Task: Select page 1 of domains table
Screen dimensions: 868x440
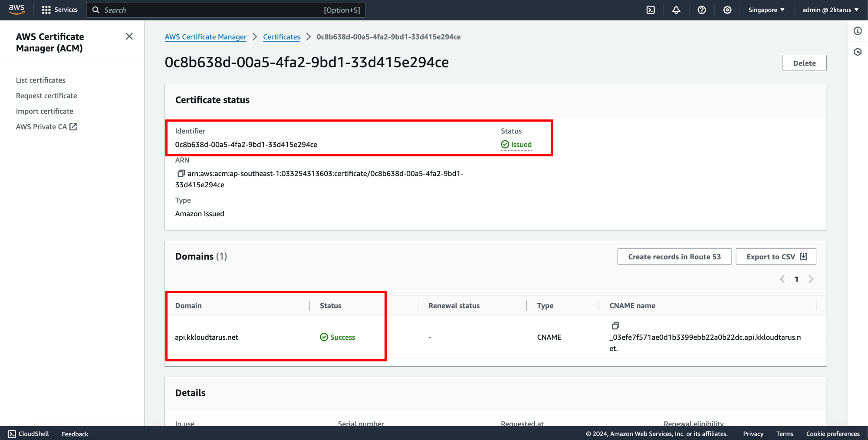Action: click(796, 279)
